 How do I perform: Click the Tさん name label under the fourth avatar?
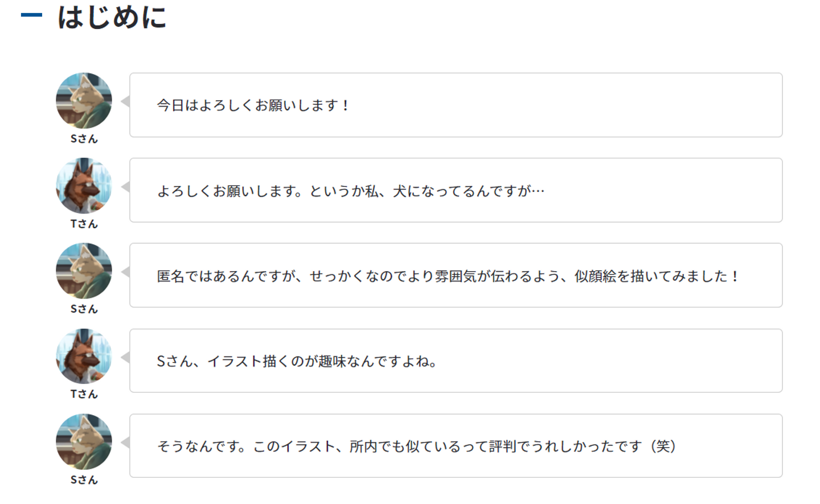pos(84,394)
